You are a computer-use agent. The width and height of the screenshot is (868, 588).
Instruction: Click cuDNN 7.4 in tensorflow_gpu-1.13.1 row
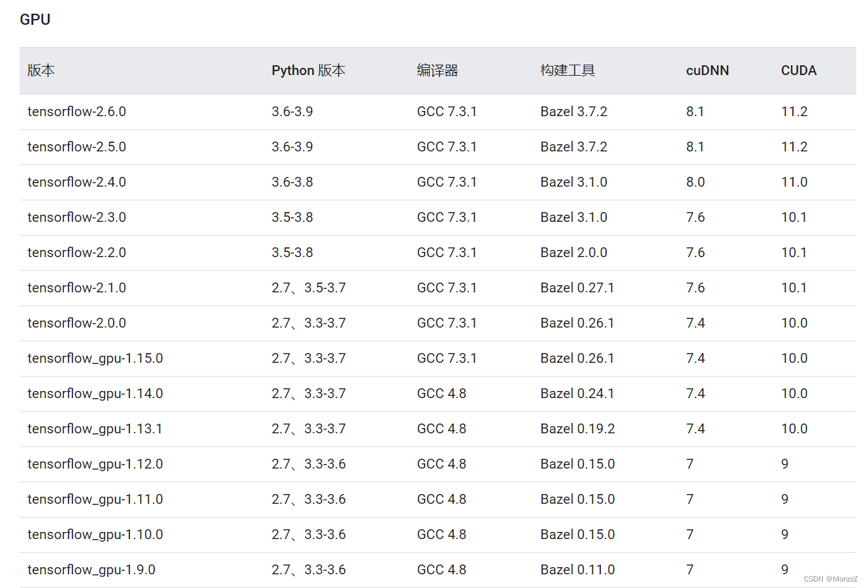696,429
